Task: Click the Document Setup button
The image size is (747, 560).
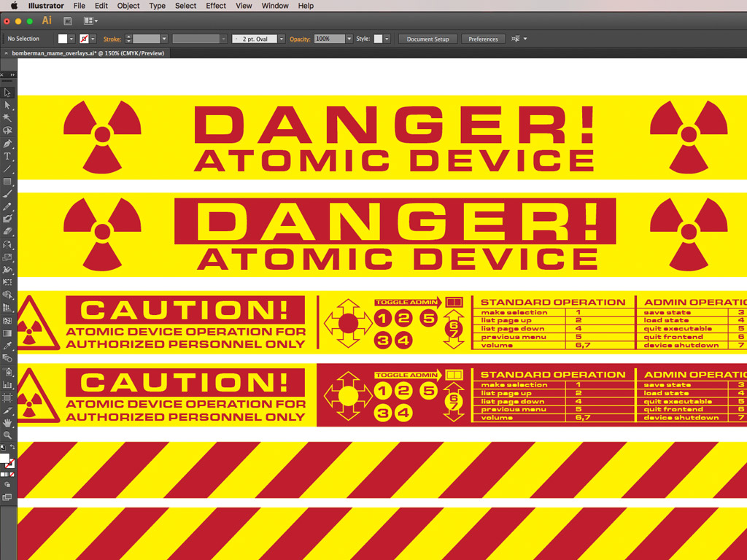Action: pyautogui.click(x=427, y=39)
